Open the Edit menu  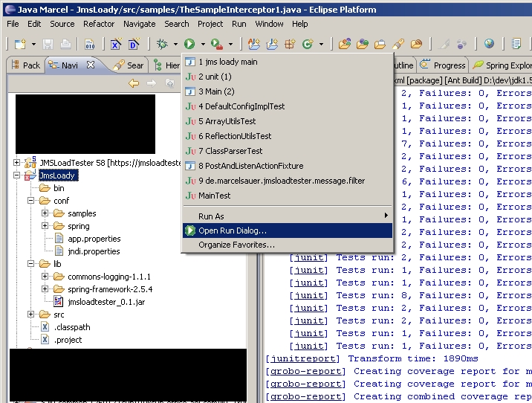point(34,24)
